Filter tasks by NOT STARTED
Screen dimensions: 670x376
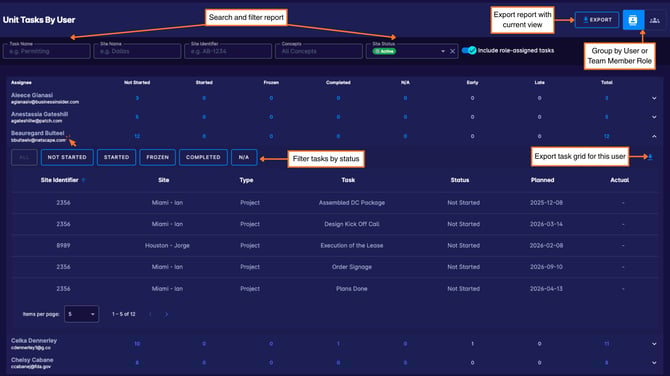tap(67, 157)
